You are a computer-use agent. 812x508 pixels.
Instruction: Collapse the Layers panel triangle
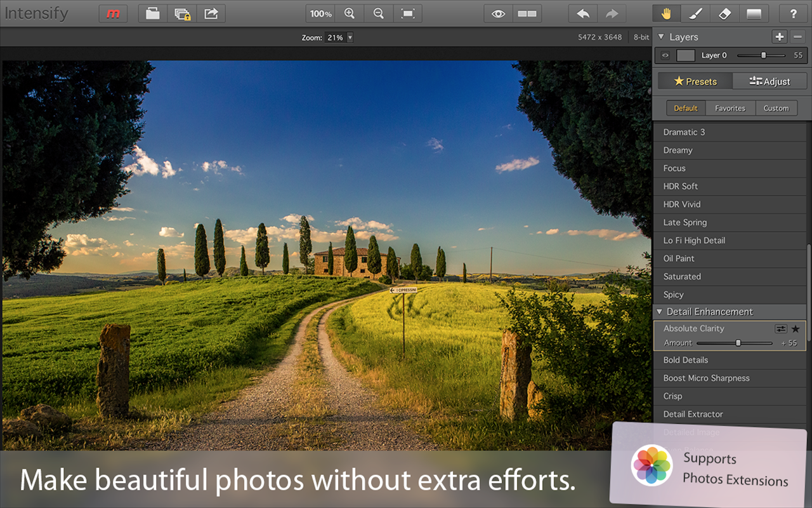[661, 37]
